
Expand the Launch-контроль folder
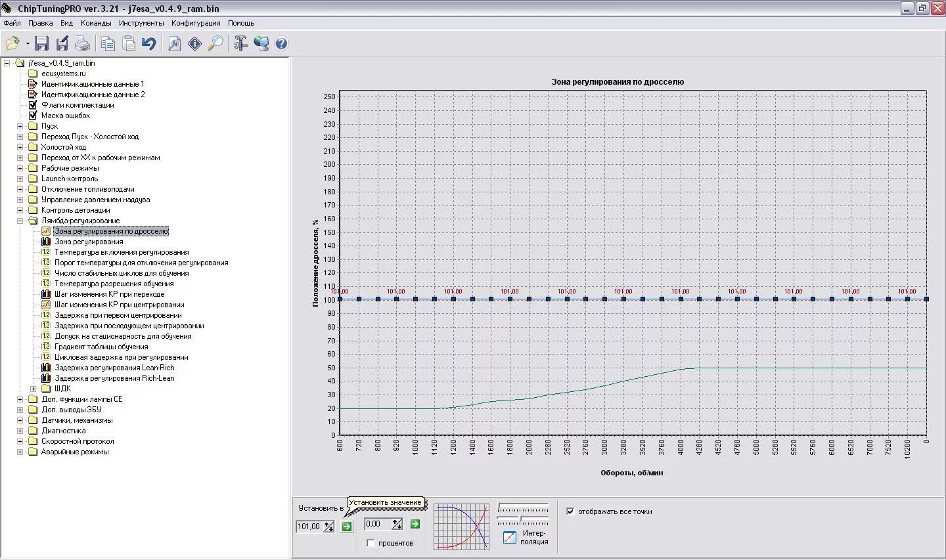pos(20,179)
